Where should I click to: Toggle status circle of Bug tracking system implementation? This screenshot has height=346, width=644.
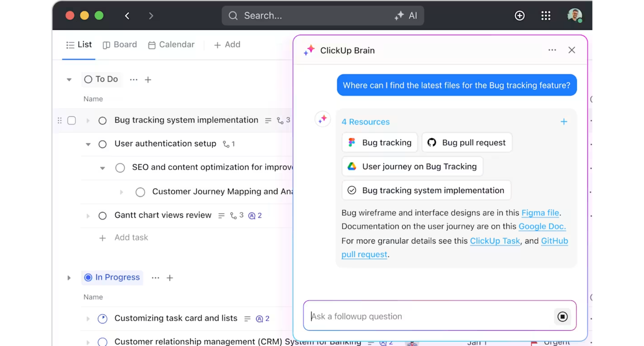point(102,120)
